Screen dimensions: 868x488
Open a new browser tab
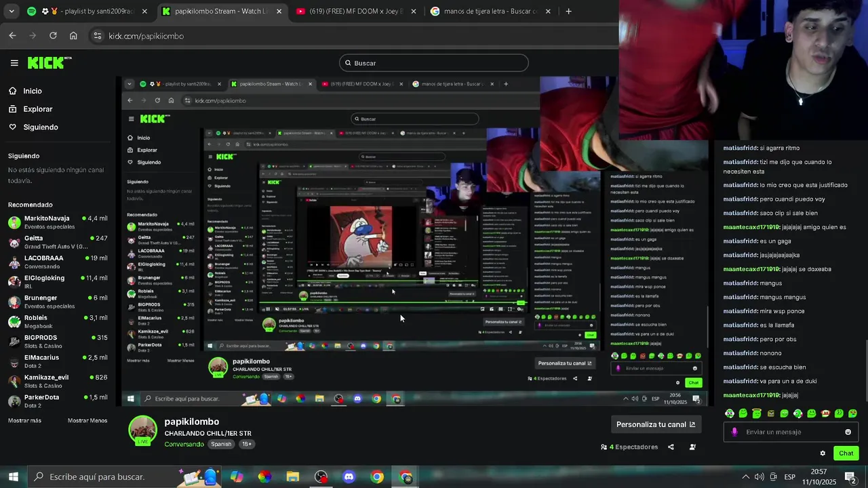(568, 12)
